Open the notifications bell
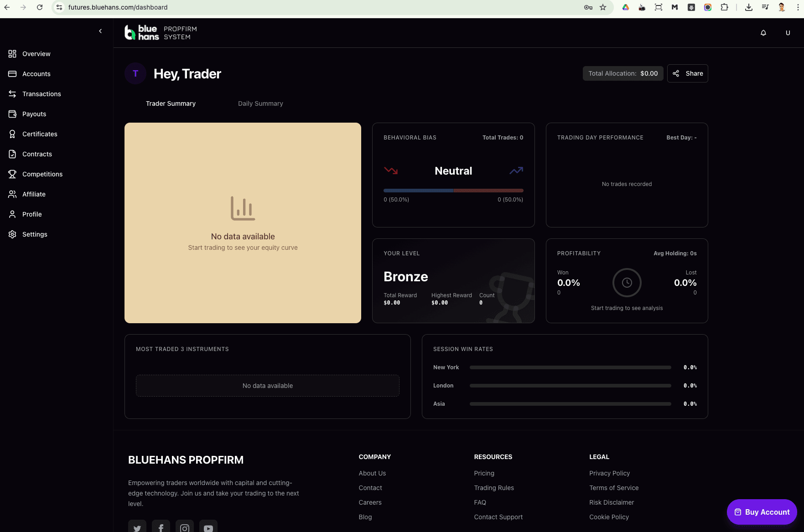Screen dimensions: 804x532 (x=763, y=32)
